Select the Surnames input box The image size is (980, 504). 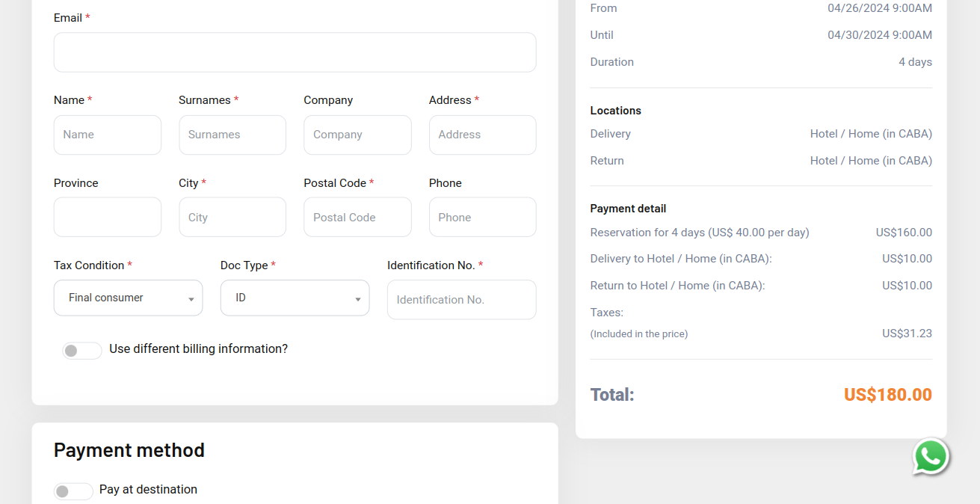(232, 135)
